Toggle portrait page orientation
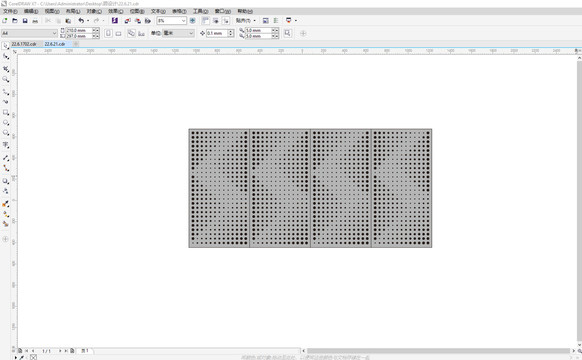Image resolution: width=582 pixels, height=360 pixels. tap(108, 33)
